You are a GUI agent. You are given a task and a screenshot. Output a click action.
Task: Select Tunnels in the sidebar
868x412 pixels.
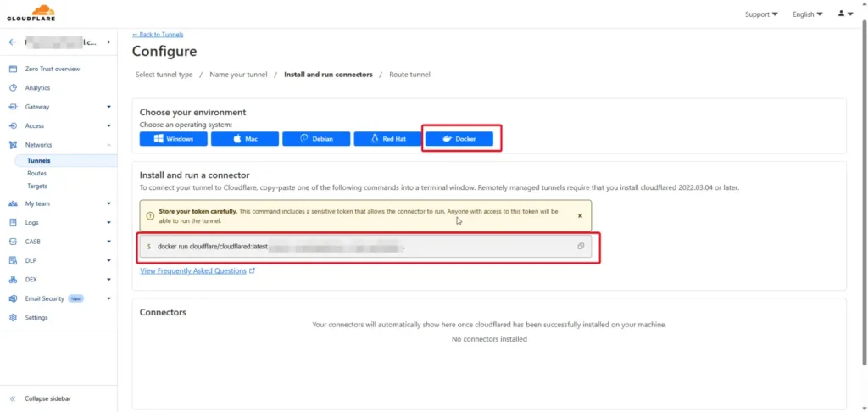click(39, 161)
